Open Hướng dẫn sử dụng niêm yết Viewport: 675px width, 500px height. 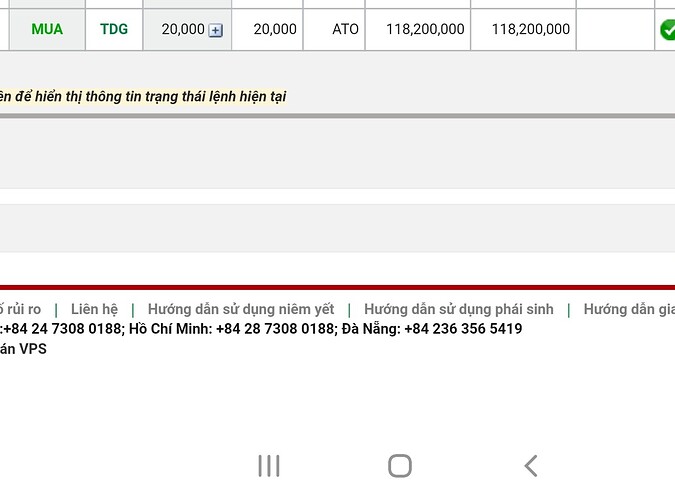[x=241, y=309]
